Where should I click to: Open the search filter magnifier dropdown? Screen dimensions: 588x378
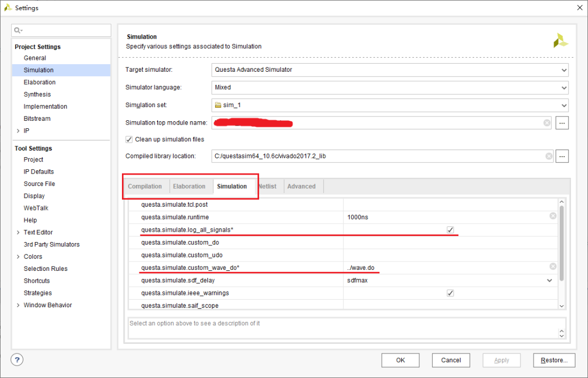17,31
